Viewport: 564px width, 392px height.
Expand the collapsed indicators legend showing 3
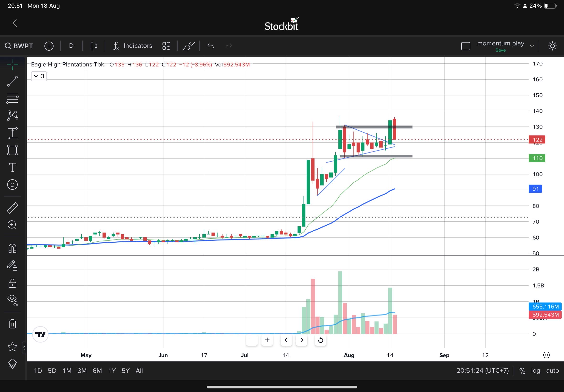39,76
